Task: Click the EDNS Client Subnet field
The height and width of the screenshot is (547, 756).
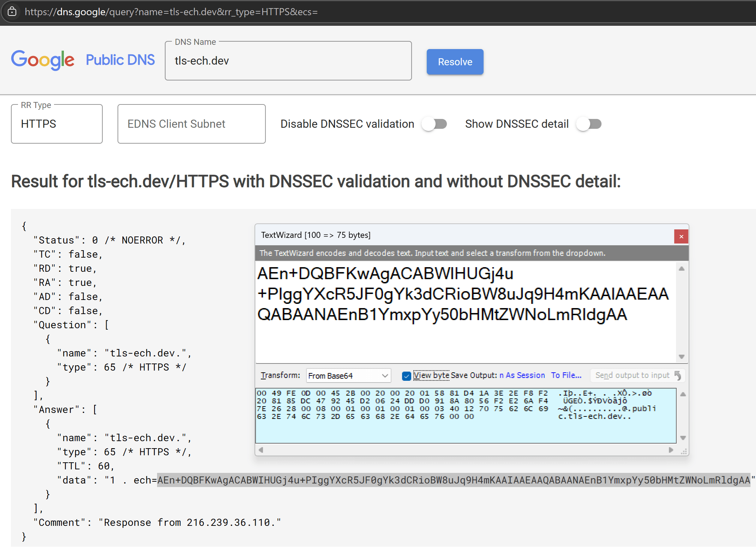Action: point(192,124)
